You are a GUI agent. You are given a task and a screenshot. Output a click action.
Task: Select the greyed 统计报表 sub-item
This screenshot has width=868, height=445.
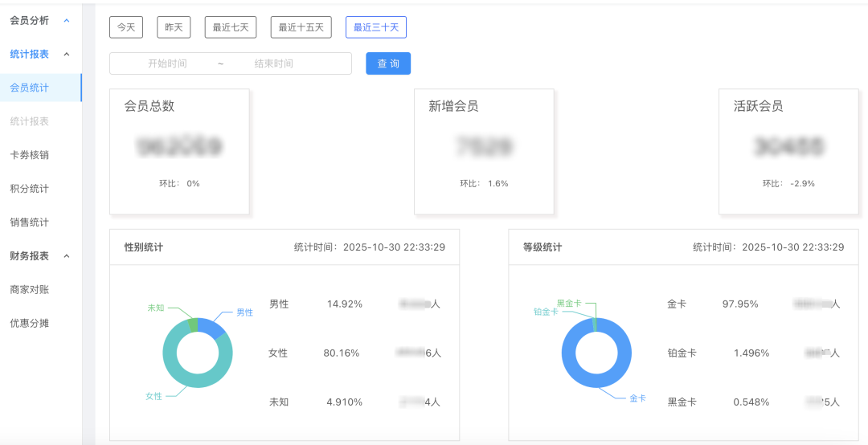tap(30, 121)
